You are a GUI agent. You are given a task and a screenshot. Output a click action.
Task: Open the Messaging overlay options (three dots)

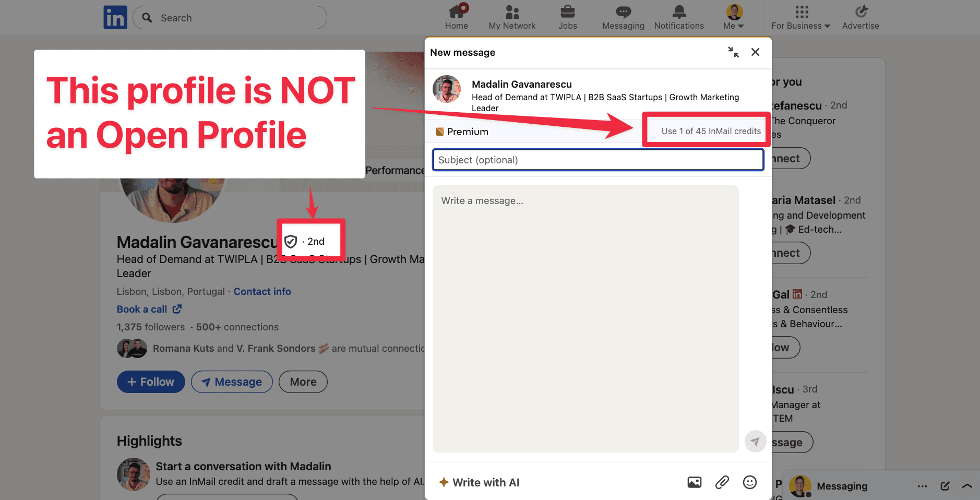pyautogui.click(x=923, y=486)
